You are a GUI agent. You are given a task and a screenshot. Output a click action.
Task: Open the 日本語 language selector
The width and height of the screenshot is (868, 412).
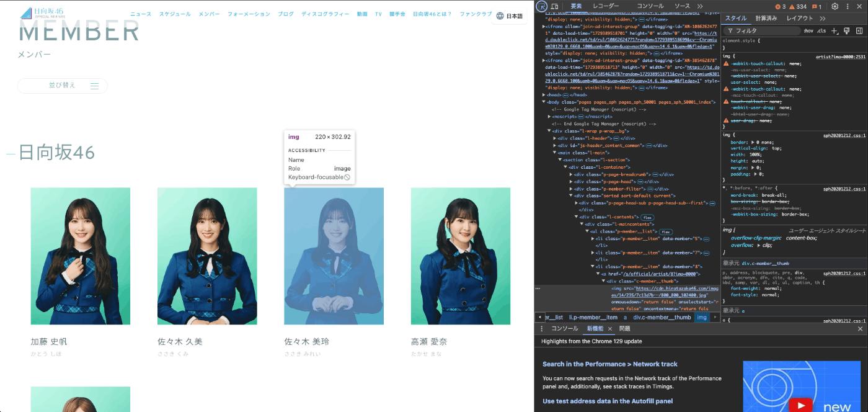509,16
